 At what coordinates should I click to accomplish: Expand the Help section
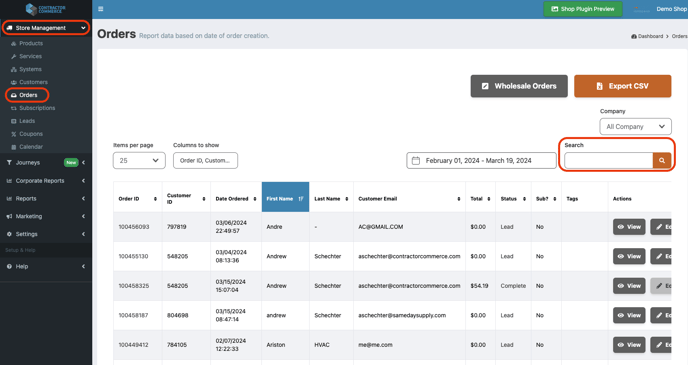point(46,266)
